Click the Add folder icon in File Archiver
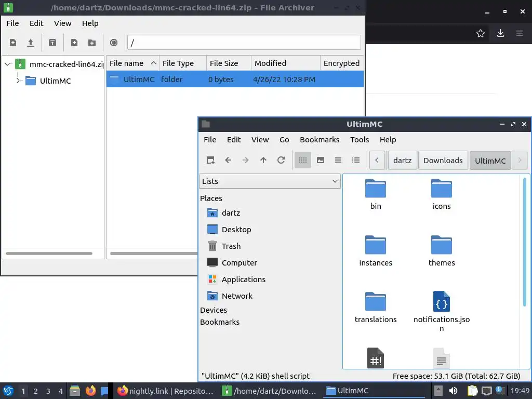 click(x=92, y=43)
